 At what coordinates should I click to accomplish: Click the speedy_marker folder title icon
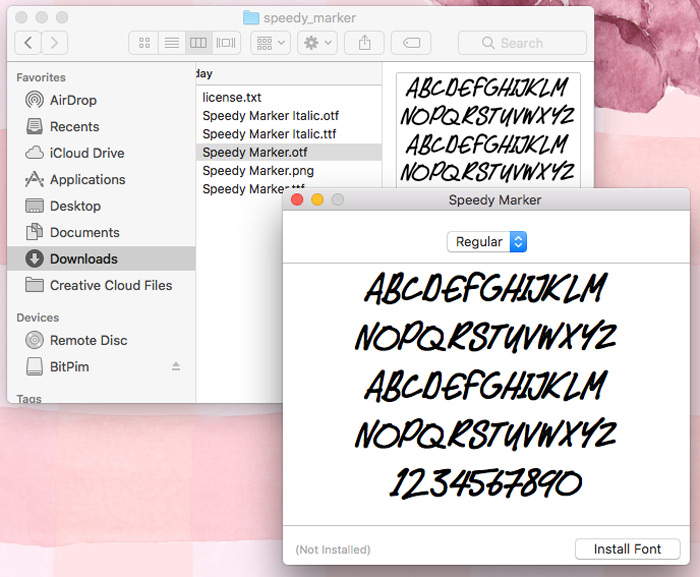point(251,18)
